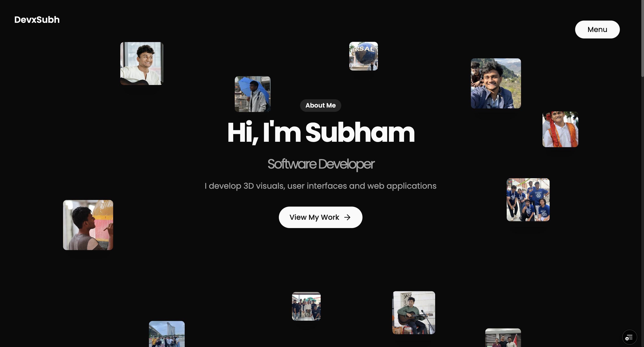Click the Software Developer subtitle

point(321,164)
